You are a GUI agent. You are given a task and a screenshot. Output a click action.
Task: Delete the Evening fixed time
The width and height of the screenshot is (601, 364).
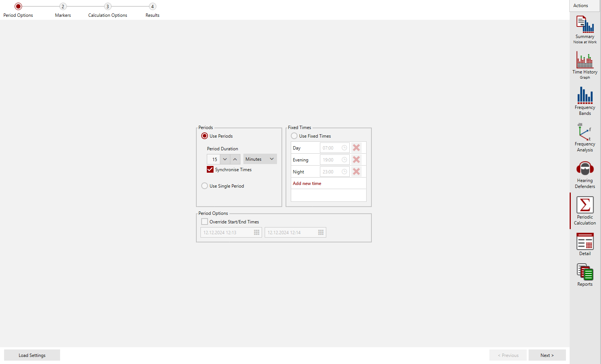(x=356, y=160)
